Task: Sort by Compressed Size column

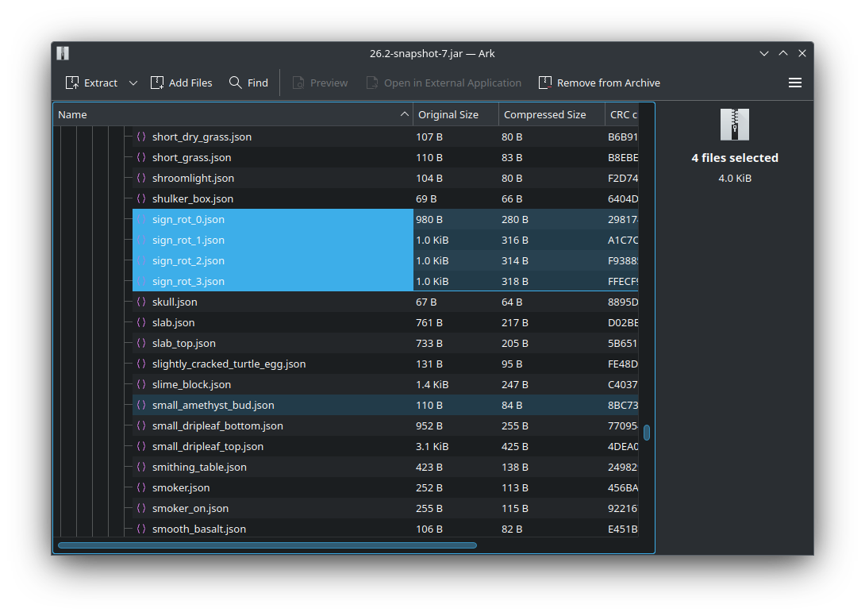Action: pos(552,114)
